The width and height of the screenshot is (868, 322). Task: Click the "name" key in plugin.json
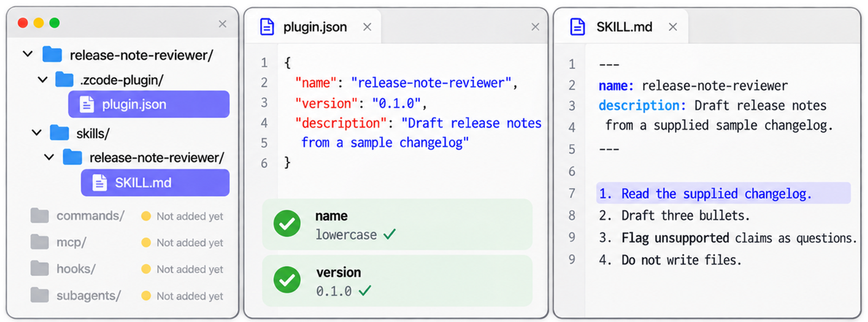(x=316, y=83)
